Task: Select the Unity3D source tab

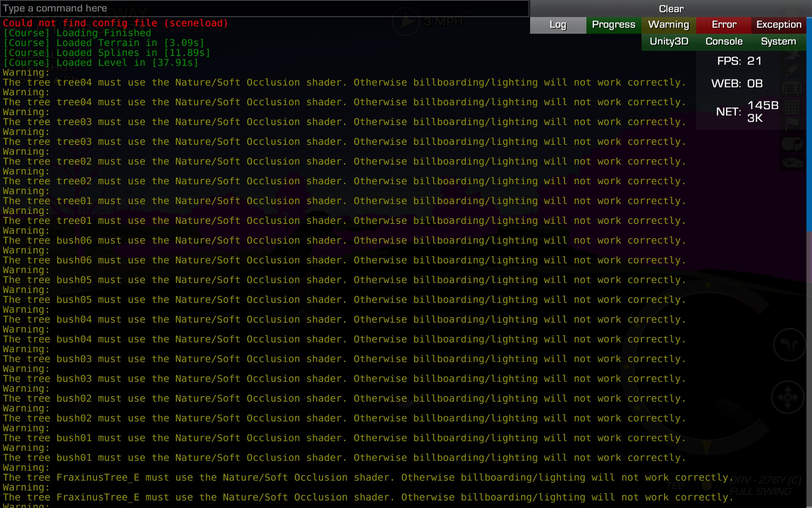Action: 669,42
